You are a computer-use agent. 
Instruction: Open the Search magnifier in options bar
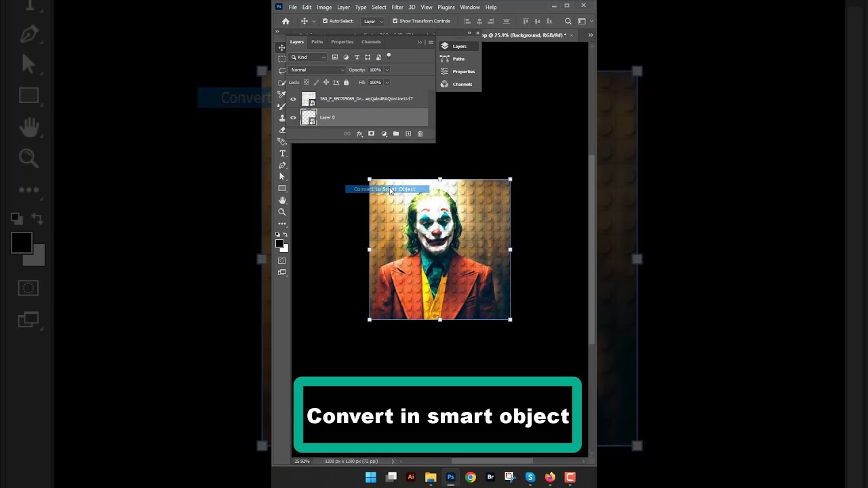pos(568,21)
